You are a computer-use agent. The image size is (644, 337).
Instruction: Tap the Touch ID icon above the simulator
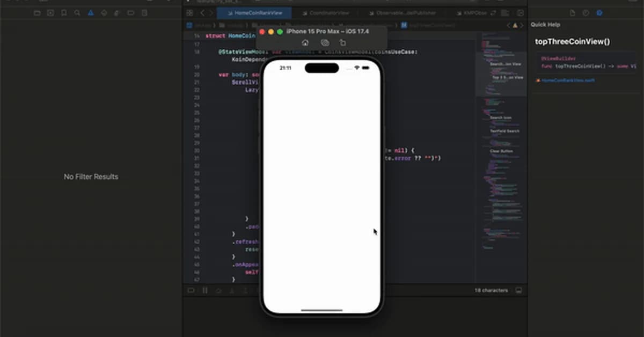point(324,42)
